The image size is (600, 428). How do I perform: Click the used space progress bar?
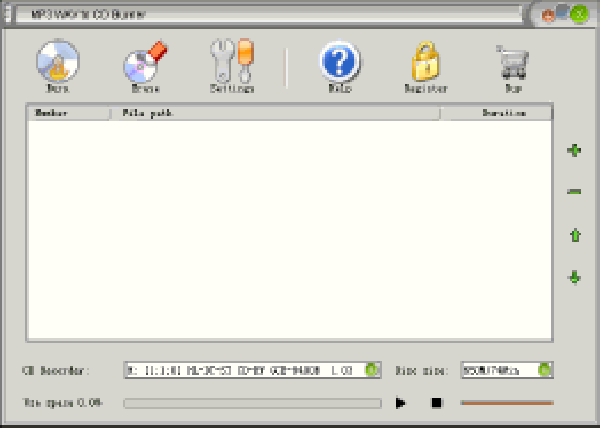(253, 403)
